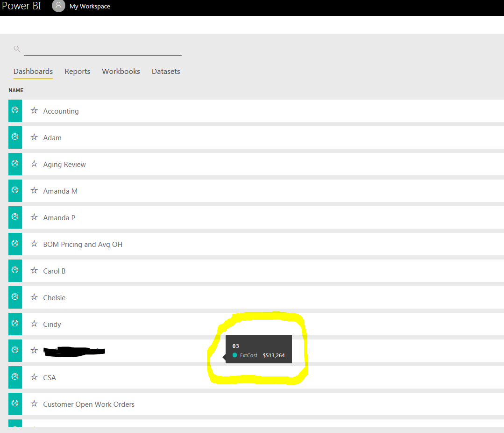
Task: Open the Amanda P dashboard
Action: coord(59,218)
